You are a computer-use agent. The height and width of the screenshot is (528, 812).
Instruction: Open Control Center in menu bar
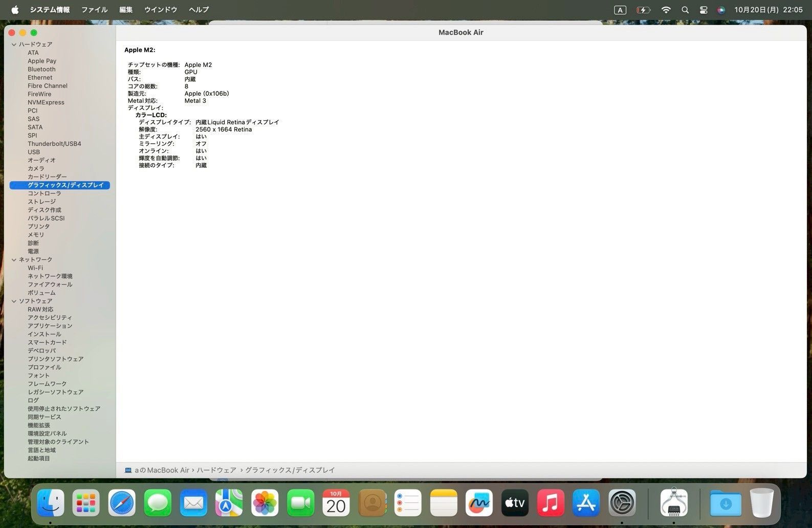[x=704, y=10]
